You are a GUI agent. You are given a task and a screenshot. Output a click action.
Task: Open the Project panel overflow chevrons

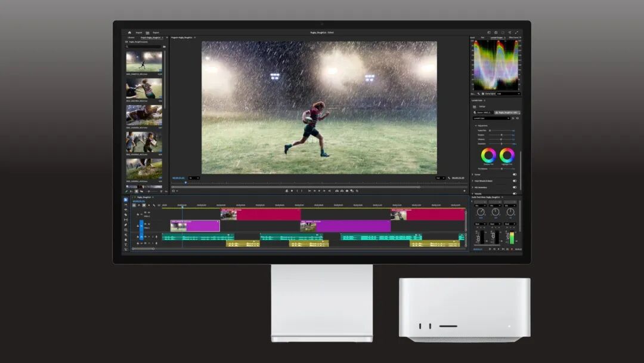pyautogui.click(x=167, y=38)
